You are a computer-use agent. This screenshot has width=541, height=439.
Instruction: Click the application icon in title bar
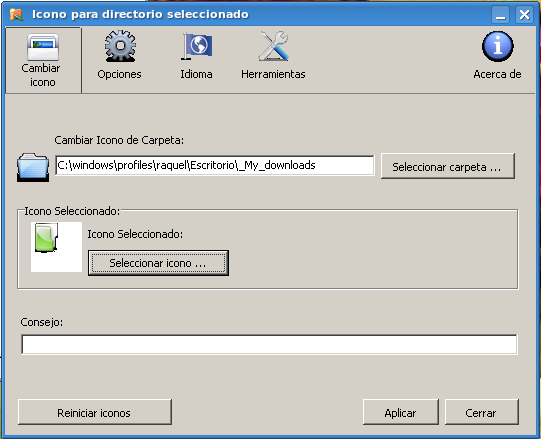tap(16, 14)
